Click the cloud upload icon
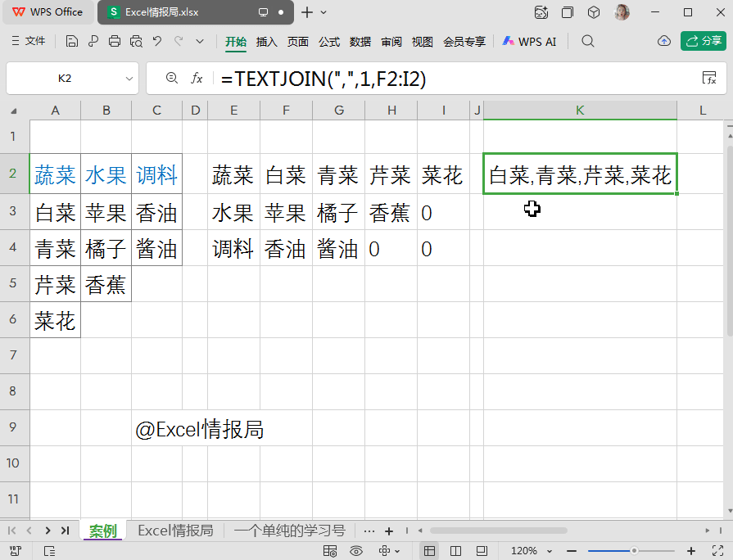The width and height of the screenshot is (733, 560). click(x=664, y=41)
